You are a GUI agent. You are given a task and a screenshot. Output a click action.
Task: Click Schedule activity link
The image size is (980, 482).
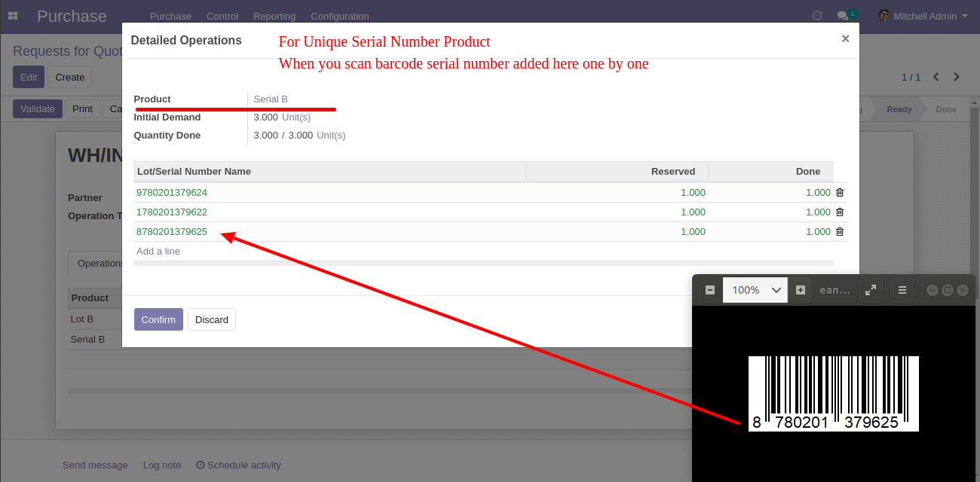tap(238, 465)
